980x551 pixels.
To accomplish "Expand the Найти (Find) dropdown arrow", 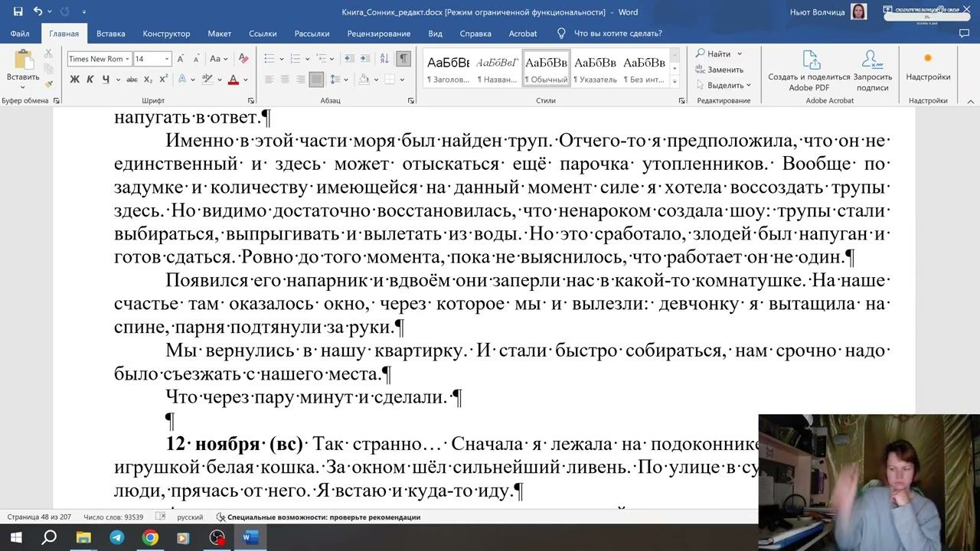I will click(x=740, y=54).
